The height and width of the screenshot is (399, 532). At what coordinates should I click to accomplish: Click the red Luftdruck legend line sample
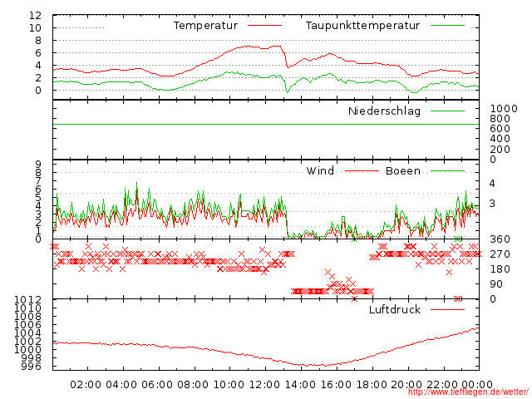(447, 309)
